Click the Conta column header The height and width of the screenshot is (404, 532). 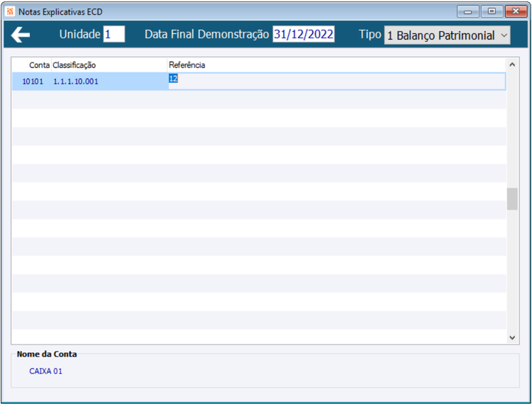click(39, 65)
